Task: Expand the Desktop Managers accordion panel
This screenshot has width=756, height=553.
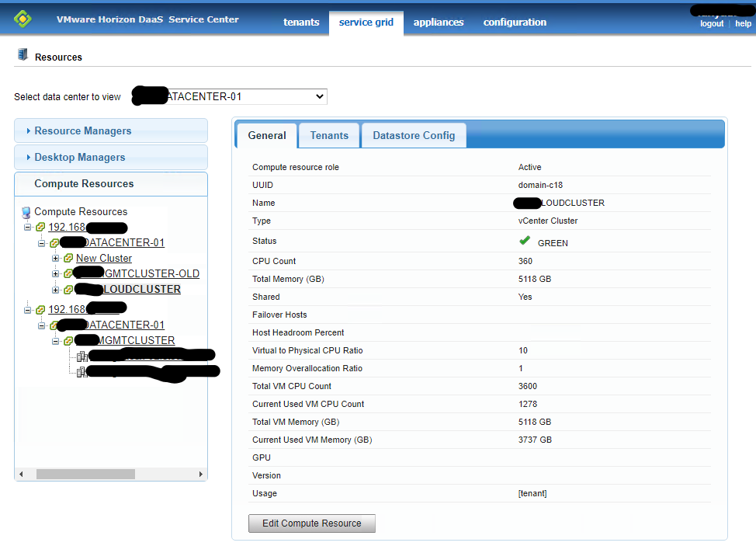Action: (111, 158)
